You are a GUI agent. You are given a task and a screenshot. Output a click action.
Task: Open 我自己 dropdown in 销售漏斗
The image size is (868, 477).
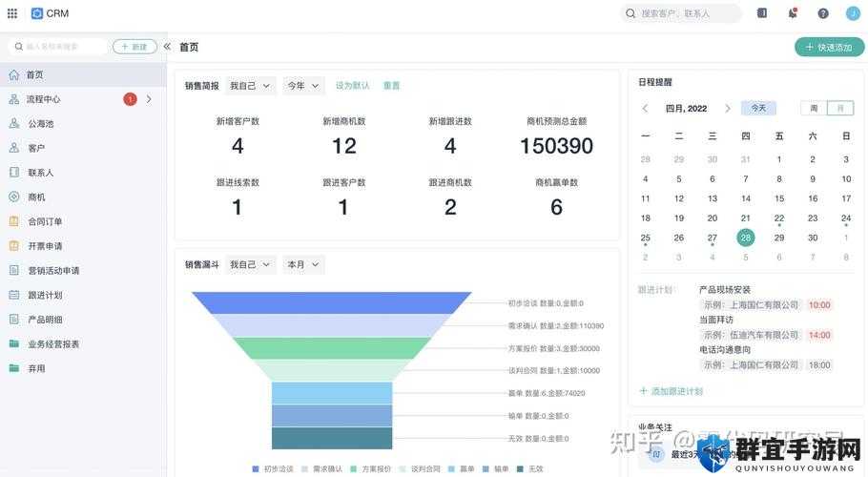tap(250, 264)
